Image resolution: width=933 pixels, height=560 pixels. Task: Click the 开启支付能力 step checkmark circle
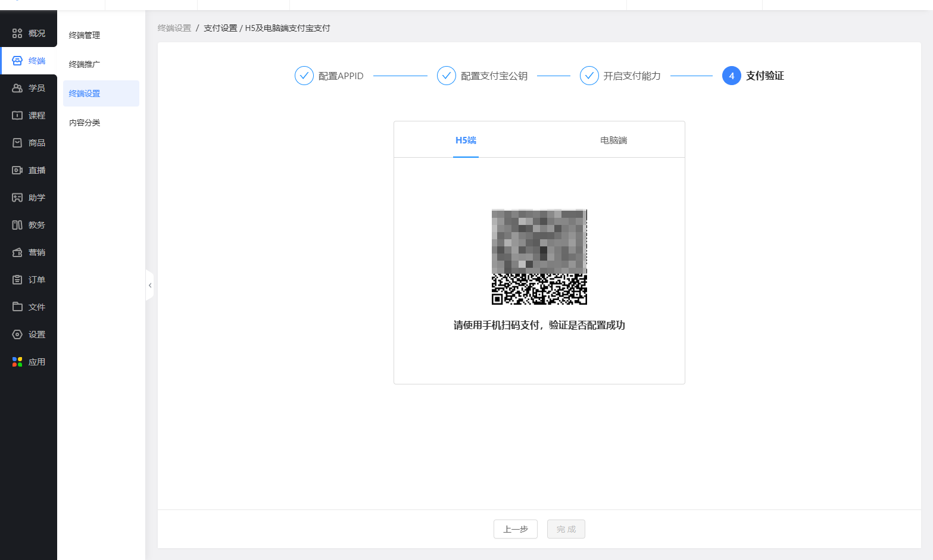[x=589, y=76]
